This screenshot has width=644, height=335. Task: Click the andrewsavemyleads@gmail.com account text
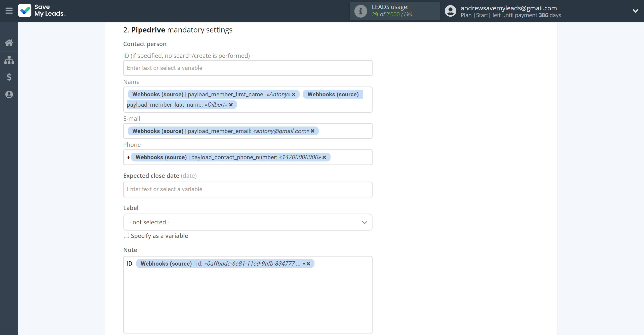(509, 8)
